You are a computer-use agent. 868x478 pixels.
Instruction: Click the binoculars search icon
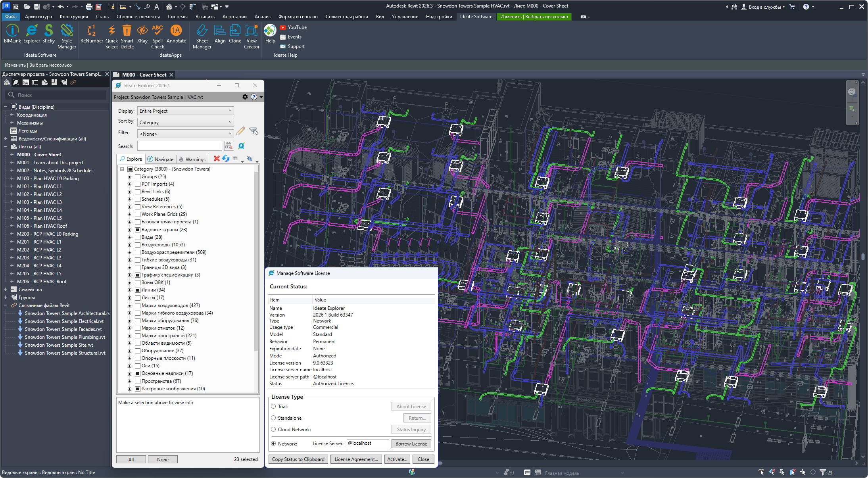[229, 146]
